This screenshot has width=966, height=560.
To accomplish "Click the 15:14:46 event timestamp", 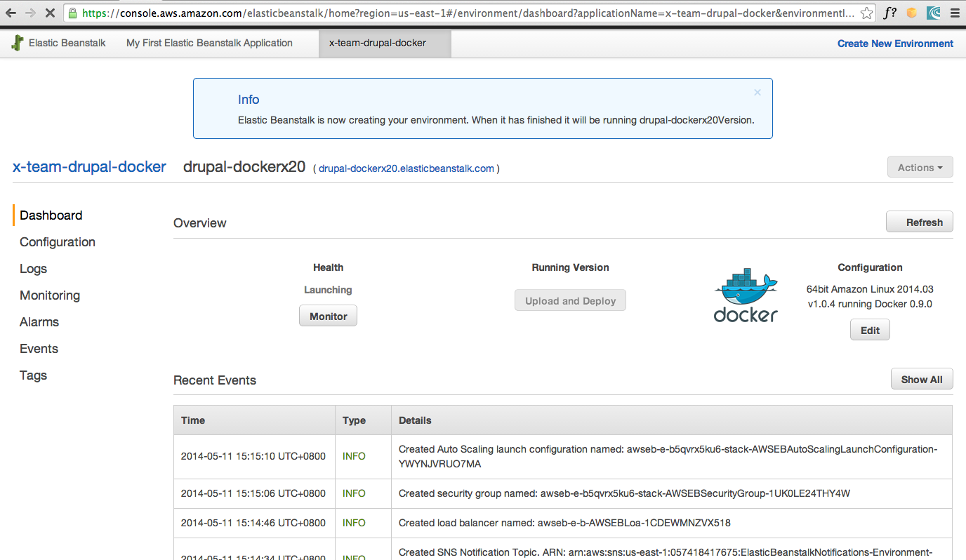I will point(253,523).
